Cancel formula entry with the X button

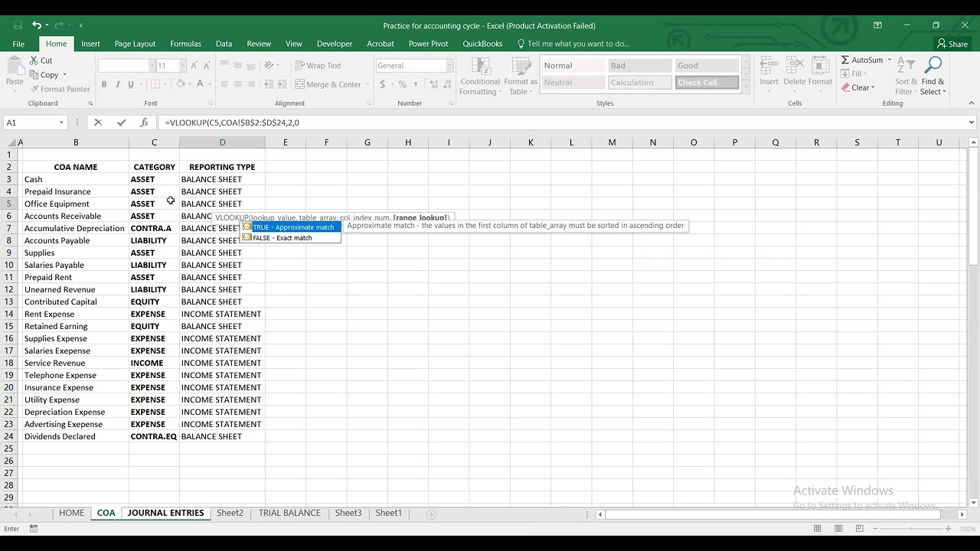[98, 122]
